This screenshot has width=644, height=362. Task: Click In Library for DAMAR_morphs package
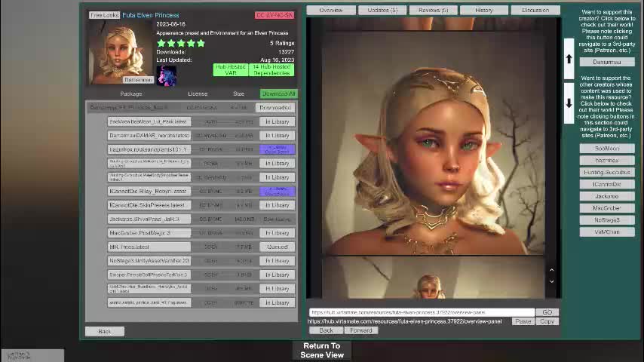pos(278,136)
